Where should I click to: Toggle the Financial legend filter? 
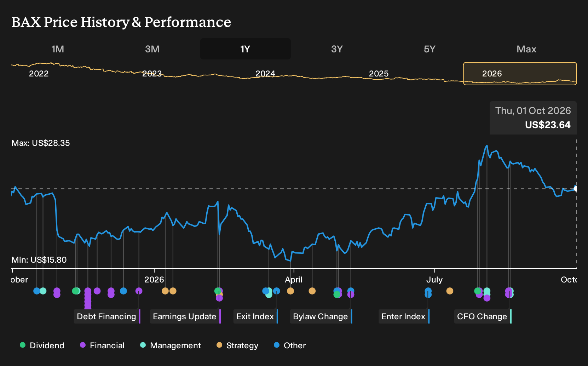tap(102, 345)
